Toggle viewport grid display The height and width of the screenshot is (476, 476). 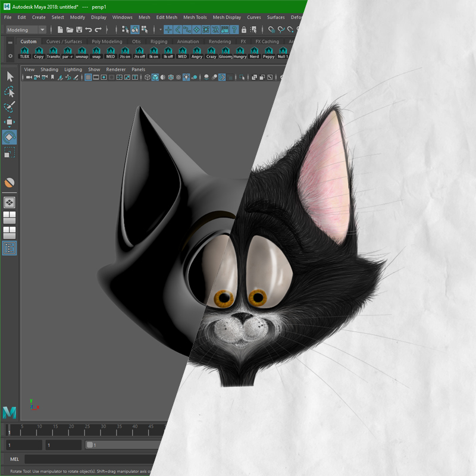(x=88, y=77)
